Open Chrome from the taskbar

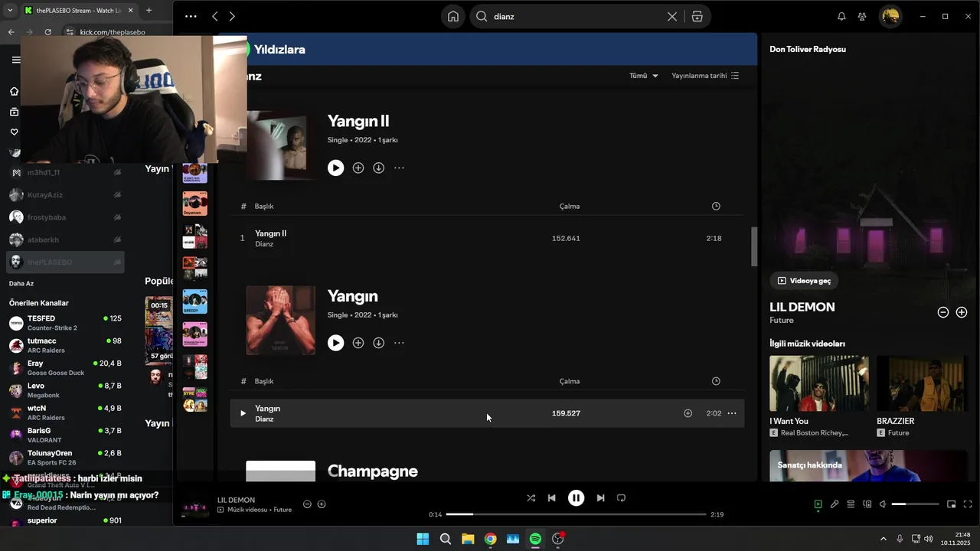pos(490,539)
